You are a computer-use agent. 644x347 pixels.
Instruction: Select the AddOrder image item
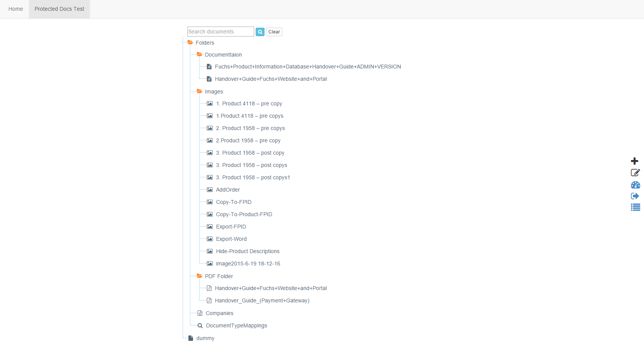(x=228, y=190)
